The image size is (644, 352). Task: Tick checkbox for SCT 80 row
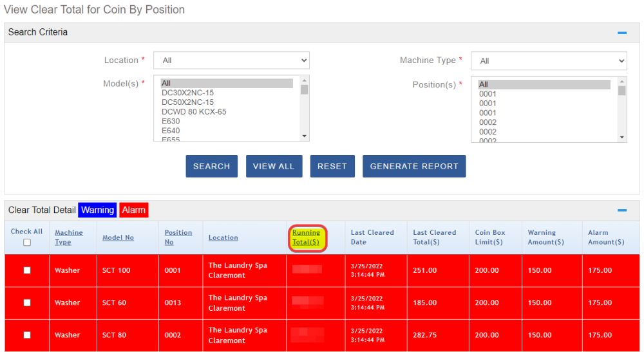[27, 335]
